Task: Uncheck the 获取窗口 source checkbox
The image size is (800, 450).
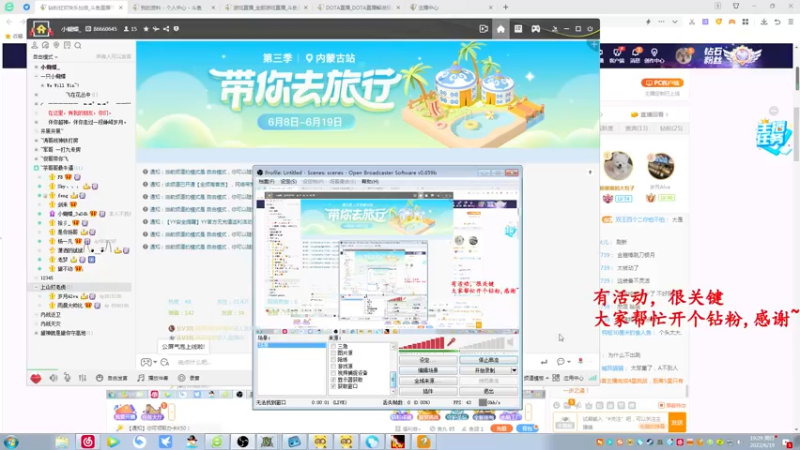Action: [333, 386]
